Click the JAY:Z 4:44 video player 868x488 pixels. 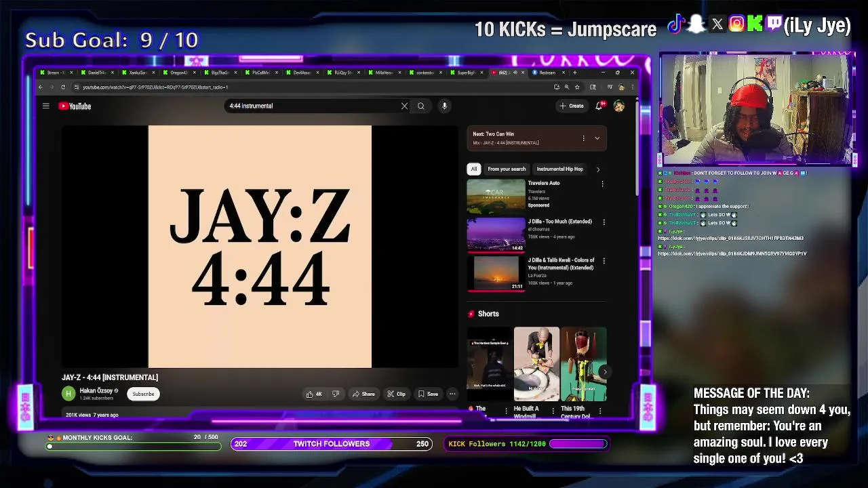point(260,247)
